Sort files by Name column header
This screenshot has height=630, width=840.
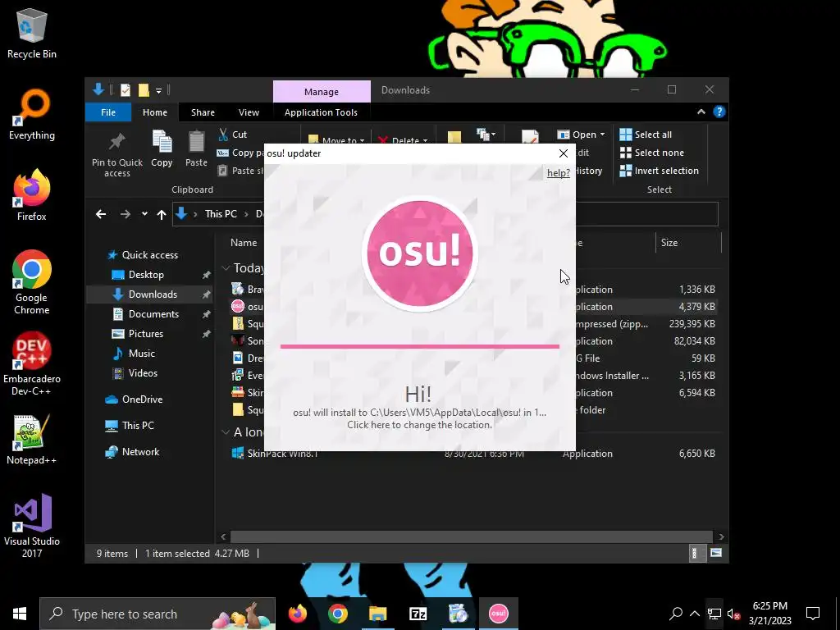tap(244, 243)
